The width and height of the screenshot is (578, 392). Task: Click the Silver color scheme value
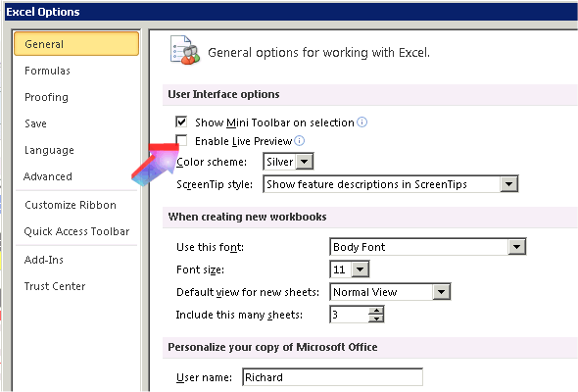click(x=280, y=162)
